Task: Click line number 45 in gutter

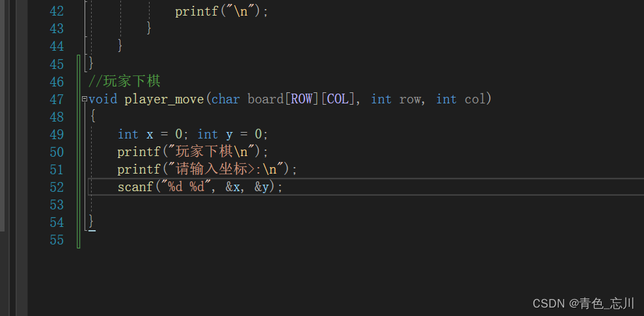Action: coord(57,64)
